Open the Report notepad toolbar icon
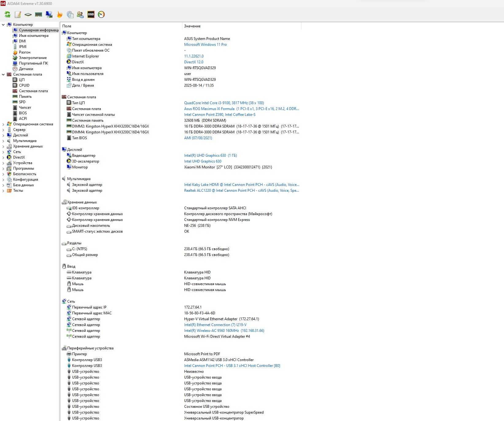The image size is (504, 421). tap(18, 14)
